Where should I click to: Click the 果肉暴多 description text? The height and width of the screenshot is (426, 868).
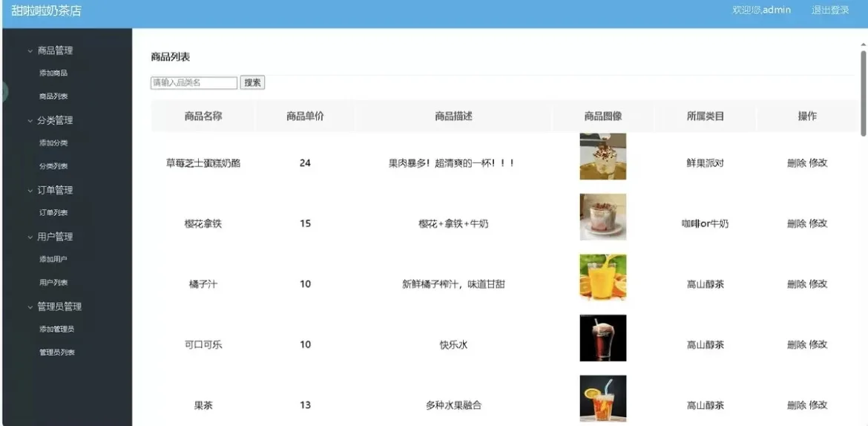click(453, 163)
